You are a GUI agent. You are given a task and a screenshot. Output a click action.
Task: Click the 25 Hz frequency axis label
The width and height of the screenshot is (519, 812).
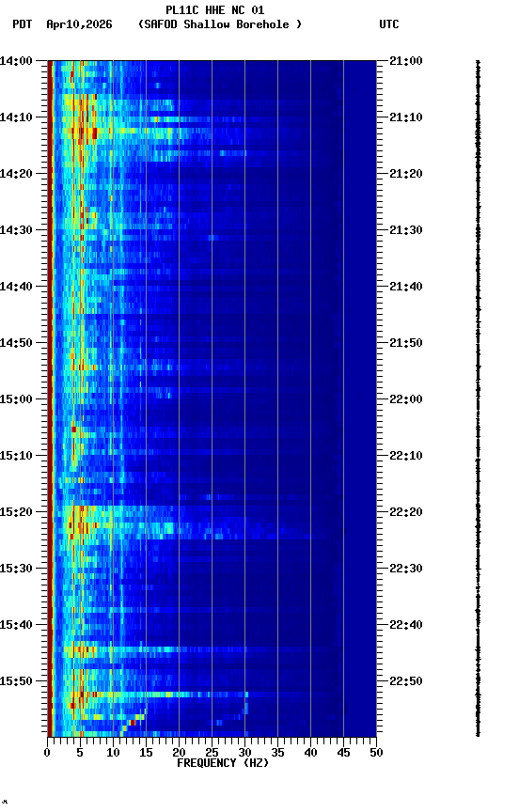pyautogui.click(x=212, y=753)
